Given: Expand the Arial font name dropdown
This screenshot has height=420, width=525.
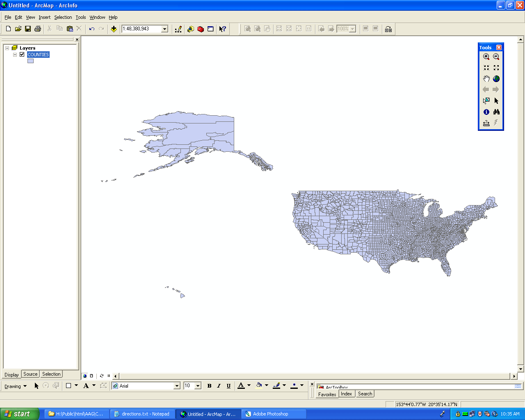Looking at the screenshot, I should 177,386.
